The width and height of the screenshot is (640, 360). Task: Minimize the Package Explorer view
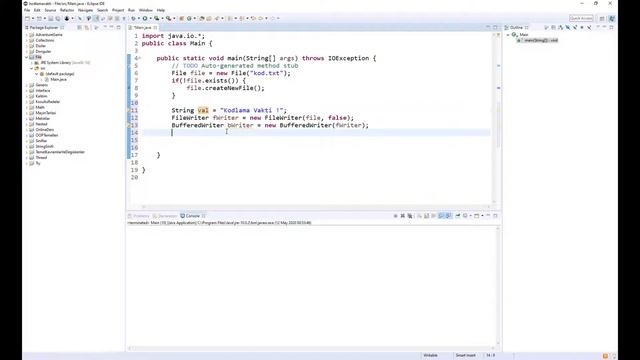pyautogui.click(x=111, y=27)
